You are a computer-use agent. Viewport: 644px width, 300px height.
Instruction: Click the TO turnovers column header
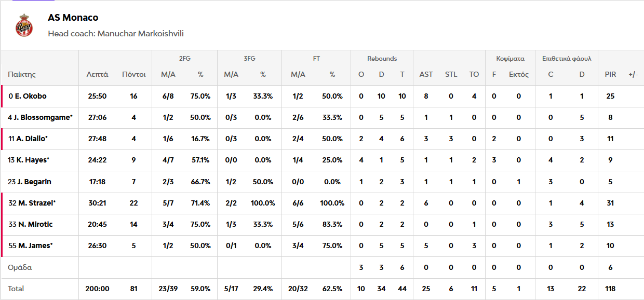[474, 74]
